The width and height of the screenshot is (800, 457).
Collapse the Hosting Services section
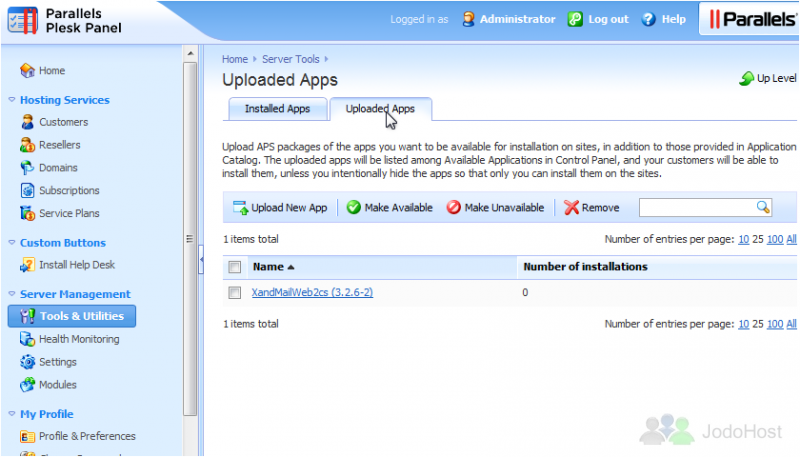click(12, 100)
